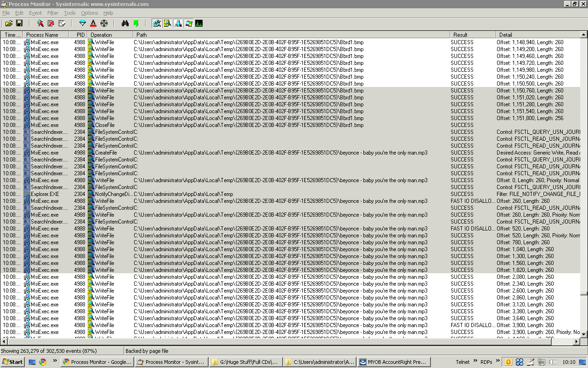The width and height of the screenshot is (588, 368).
Task: Toggle Show Process and Thread Activity icon
Action: (x=188, y=23)
